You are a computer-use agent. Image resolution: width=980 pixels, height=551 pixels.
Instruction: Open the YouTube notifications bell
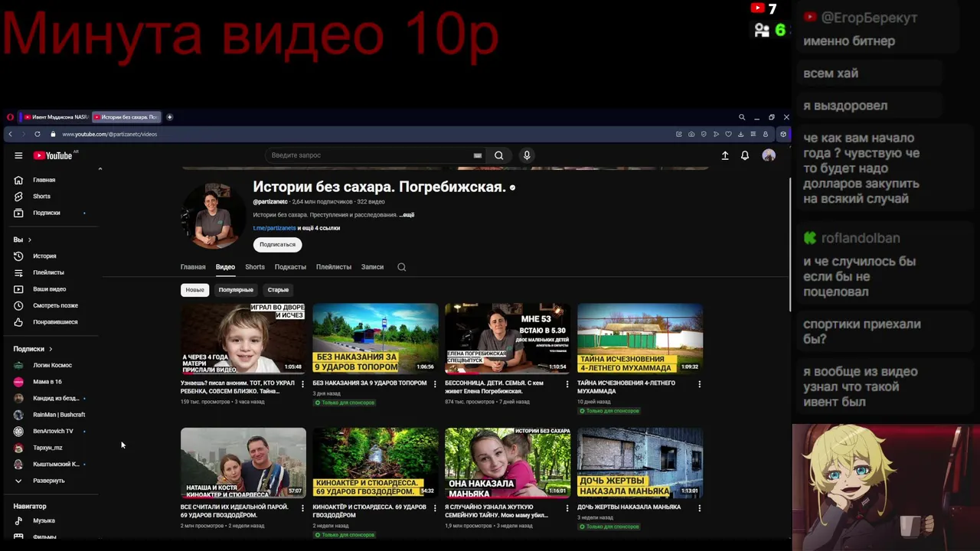pos(745,155)
